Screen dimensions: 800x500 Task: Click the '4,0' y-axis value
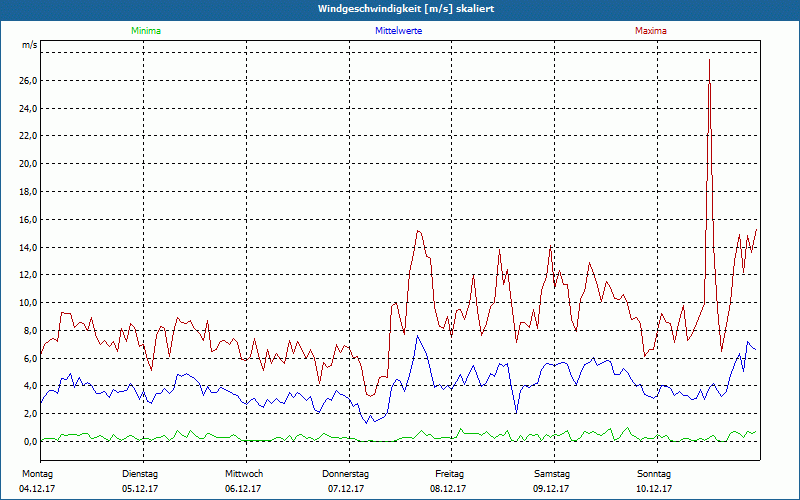point(29,386)
